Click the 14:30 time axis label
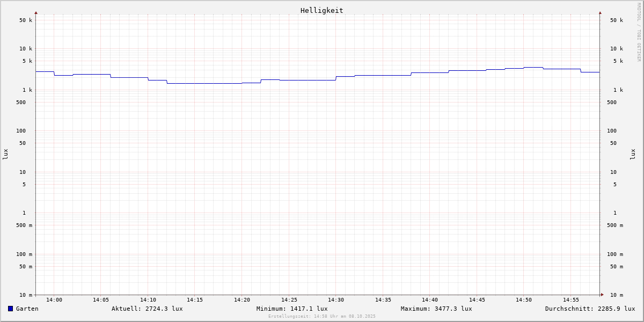Viewport: 644px width, 322px height. pyautogui.click(x=336, y=300)
